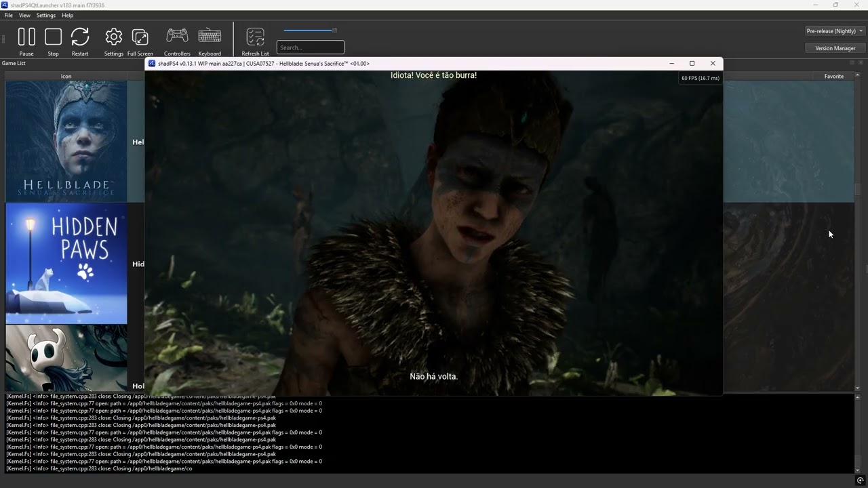Open the File menu
Screen dimensions: 868x488
[x=8, y=15]
